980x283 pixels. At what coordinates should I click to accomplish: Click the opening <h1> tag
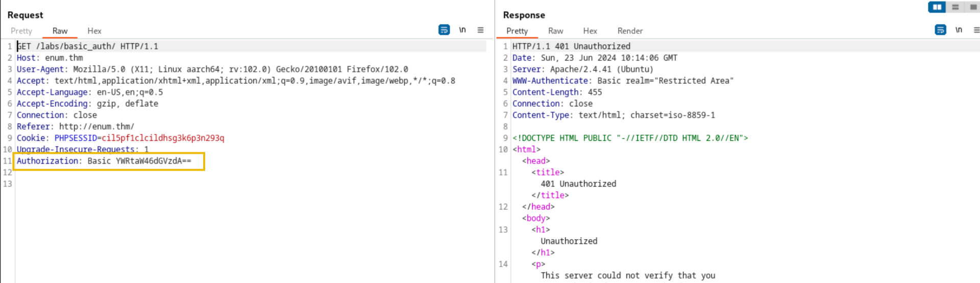click(541, 230)
